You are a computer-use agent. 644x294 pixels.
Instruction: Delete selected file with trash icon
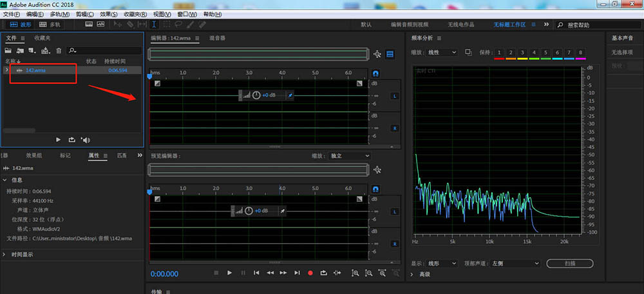pyautogui.click(x=59, y=50)
